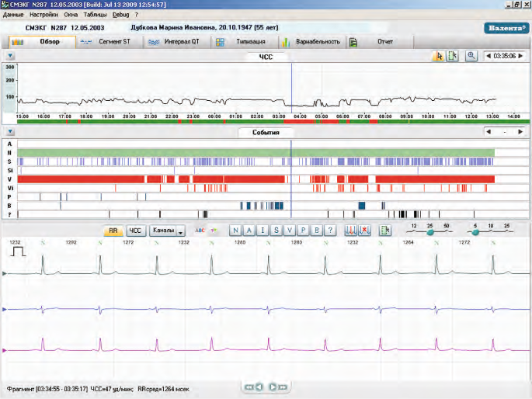This screenshot has height=399, width=532.
Task: Select first channel marker on green ECG trace
Action: [4, 273]
